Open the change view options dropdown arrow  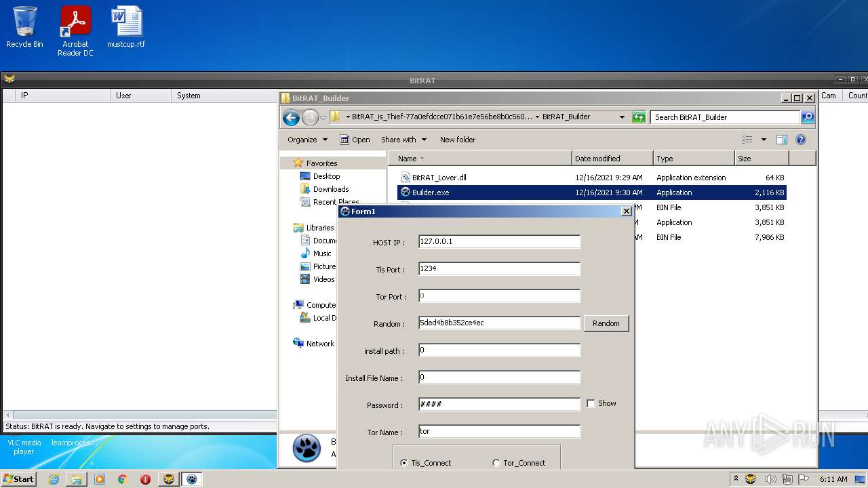tap(764, 140)
